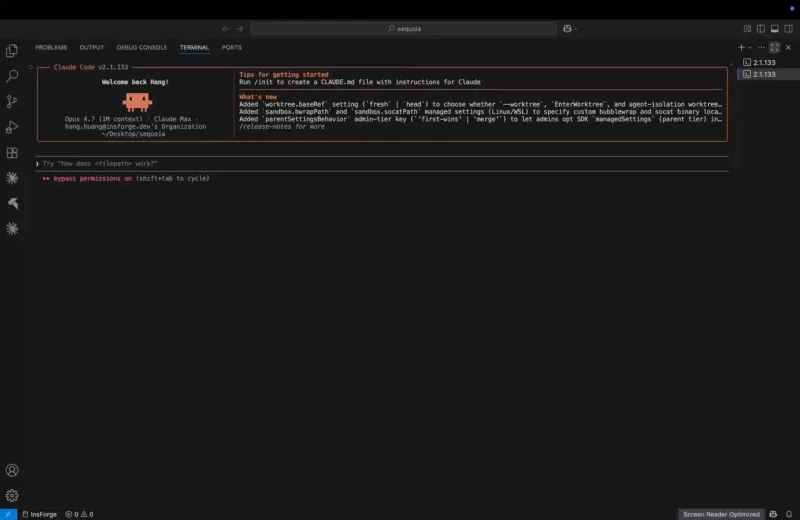Screen dimensions: 800x520
Task: Click the "What's new" heading
Action: pyautogui.click(x=258, y=97)
